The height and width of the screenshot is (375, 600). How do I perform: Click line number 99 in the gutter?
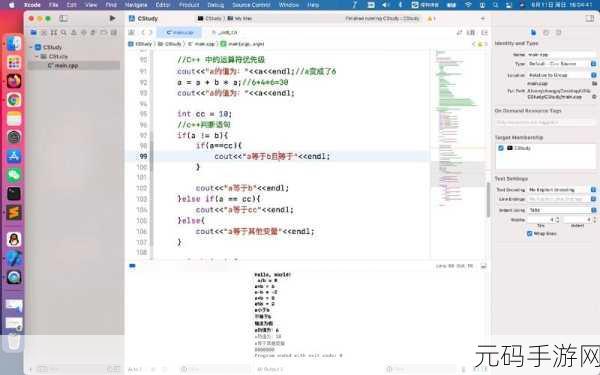(x=143, y=156)
